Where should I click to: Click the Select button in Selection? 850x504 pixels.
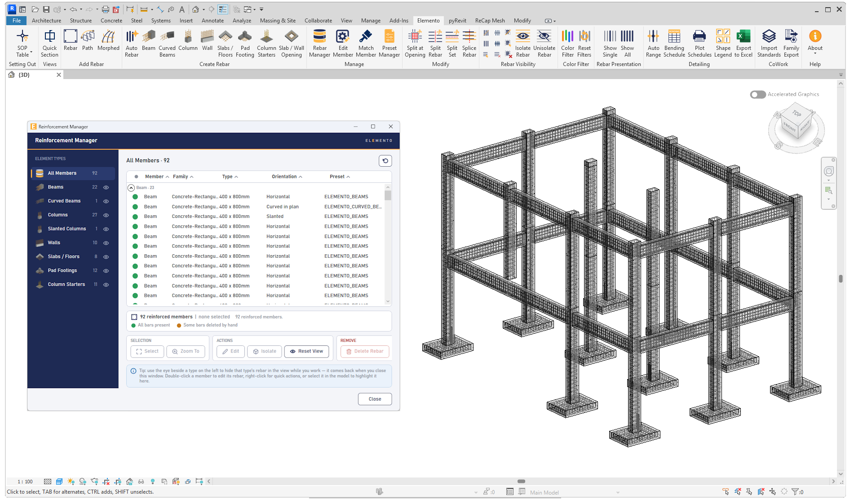click(147, 351)
